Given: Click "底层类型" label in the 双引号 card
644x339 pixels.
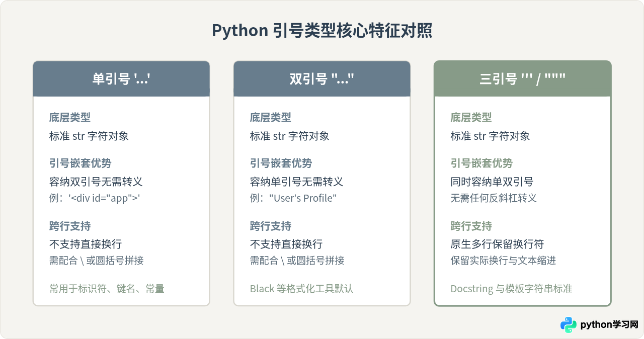Looking at the screenshot, I should (271, 117).
